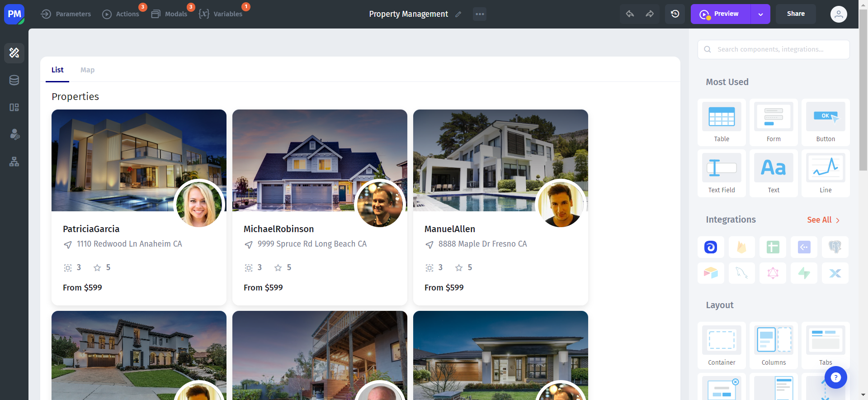The width and height of the screenshot is (868, 400).
Task: Select the Container layout component
Action: (x=722, y=345)
